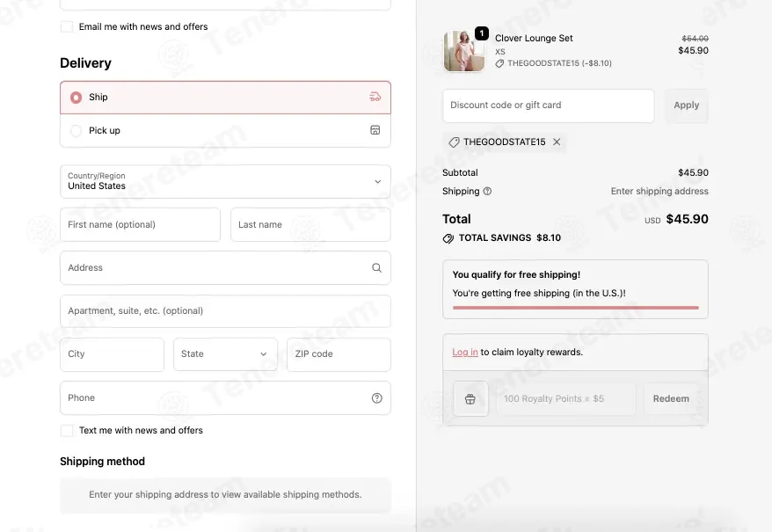Screen dimensions: 772x532
Task: Click the delivery truck icon in Ship row
Action: [375, 97]
